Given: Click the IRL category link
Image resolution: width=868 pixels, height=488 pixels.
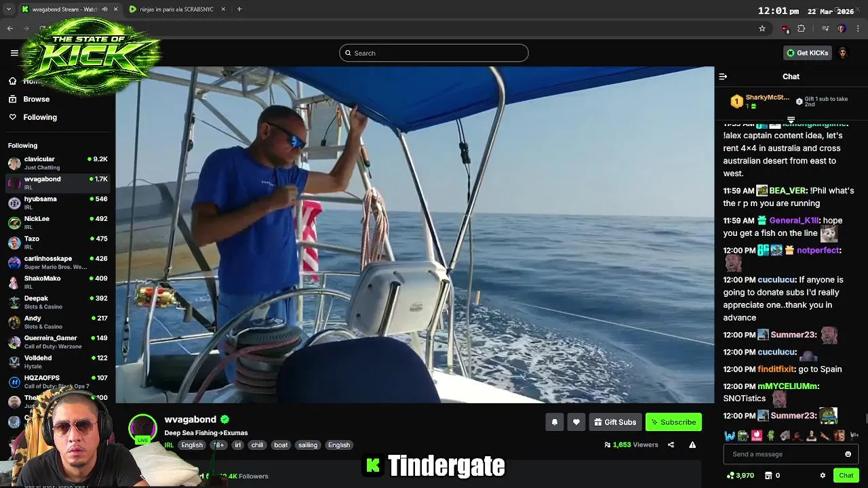Looking at the screenshot, I should click(169, 445).
